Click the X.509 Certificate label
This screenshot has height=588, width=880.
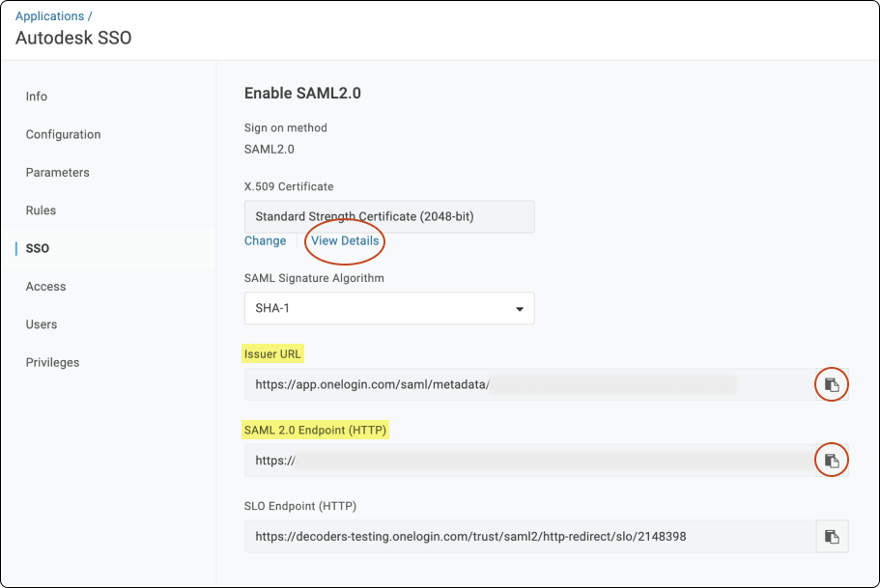(x=289, y=187)
